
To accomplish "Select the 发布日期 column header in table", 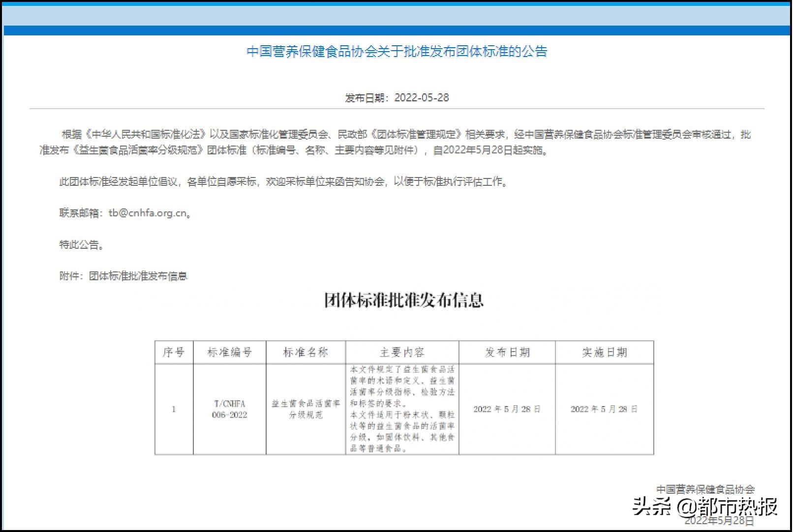I will pyautogui.click(x=506, y=352).
